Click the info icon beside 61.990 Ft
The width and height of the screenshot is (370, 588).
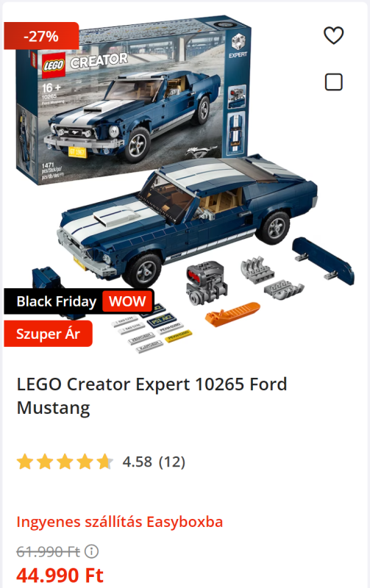click(91, 551)
